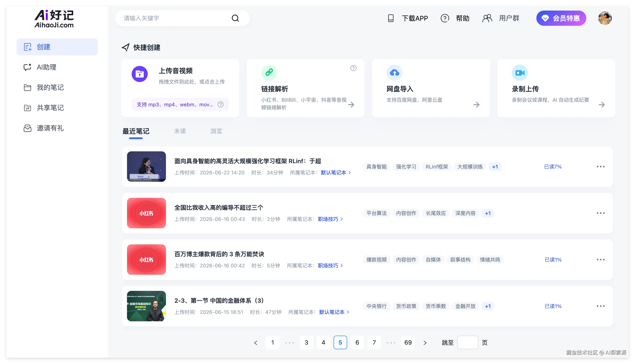Image resolution: width=635 pixels, height=364 pixels.
Task: Open the 用户群 link
Action: coord(509,18)
